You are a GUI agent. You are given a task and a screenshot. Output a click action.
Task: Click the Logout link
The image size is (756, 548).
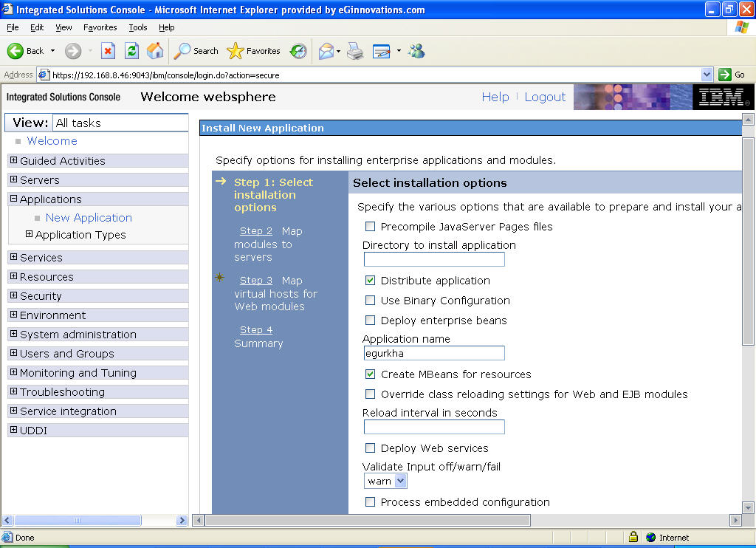point(545,97)
